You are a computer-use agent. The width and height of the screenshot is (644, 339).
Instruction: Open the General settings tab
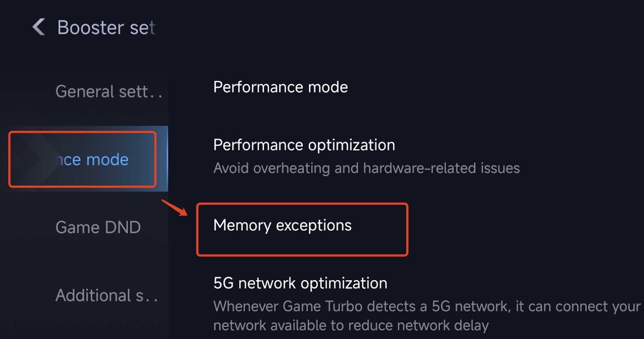coord(108,92)
